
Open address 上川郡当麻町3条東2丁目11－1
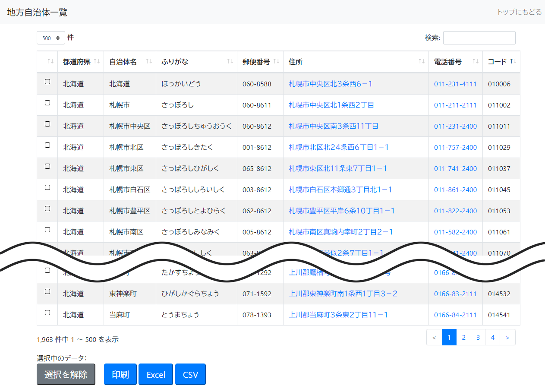[338, 315]
